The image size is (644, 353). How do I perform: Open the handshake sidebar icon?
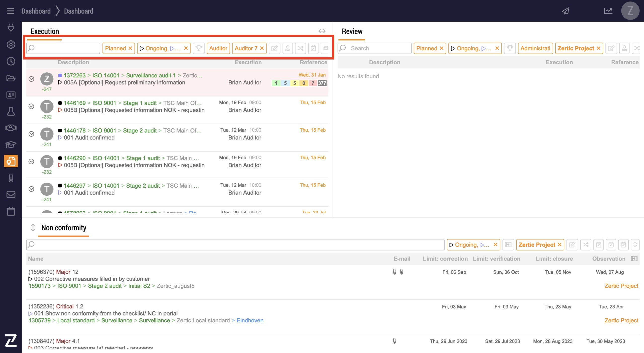(11, 128)
